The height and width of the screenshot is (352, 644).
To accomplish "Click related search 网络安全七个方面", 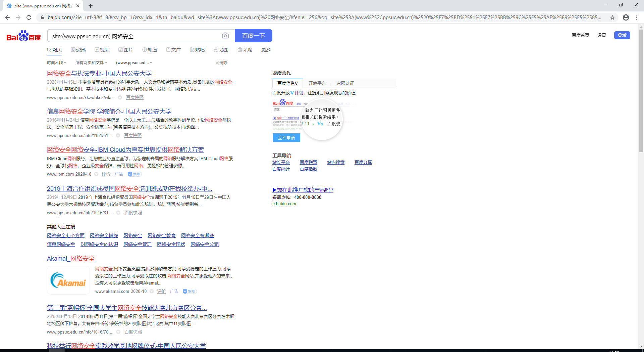I will click(x=66, y=236).
